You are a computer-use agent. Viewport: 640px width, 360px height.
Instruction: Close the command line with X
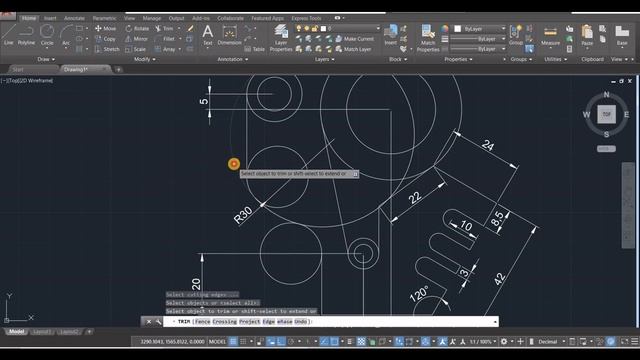coord(149,322)
